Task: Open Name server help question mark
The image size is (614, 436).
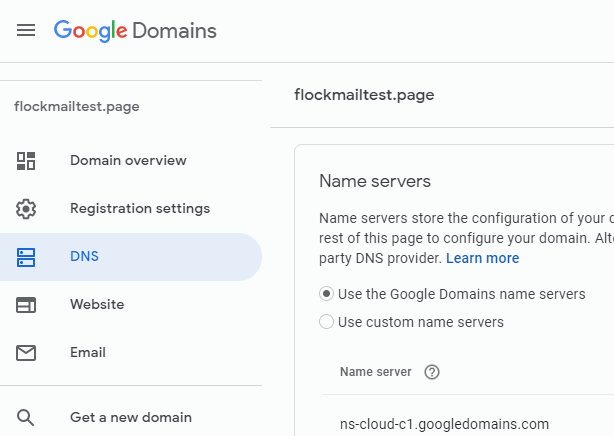Action: pos(432,372)
